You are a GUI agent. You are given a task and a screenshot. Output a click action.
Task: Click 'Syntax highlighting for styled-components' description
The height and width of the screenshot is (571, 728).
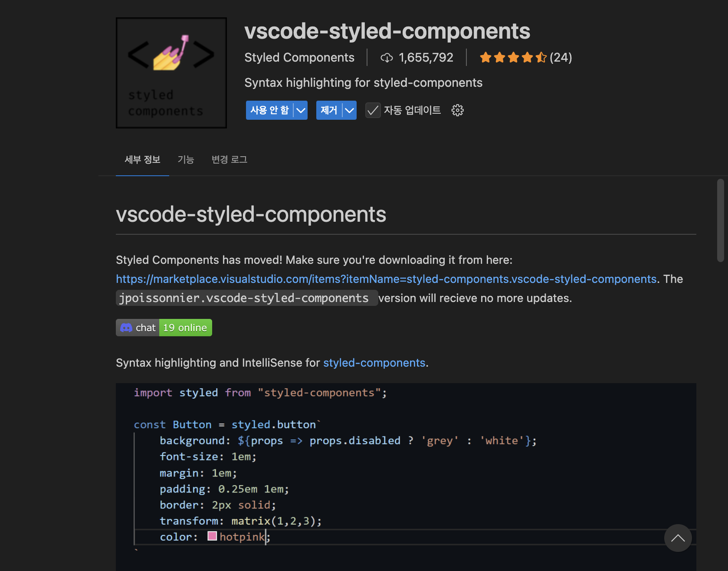tap(363, 82)
